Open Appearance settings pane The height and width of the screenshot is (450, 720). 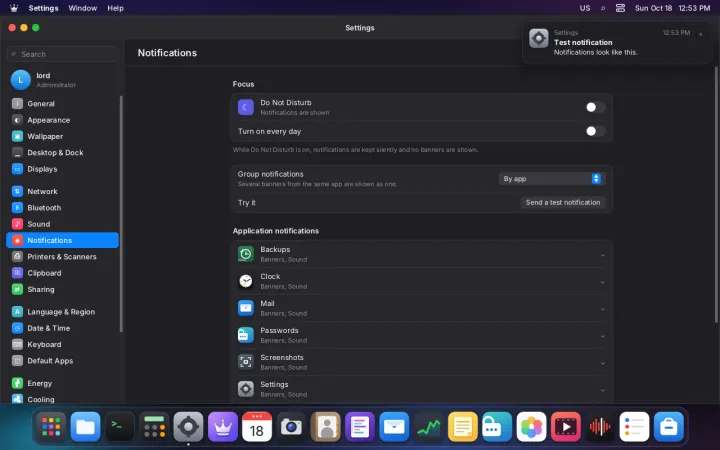[x=62, y=120]
